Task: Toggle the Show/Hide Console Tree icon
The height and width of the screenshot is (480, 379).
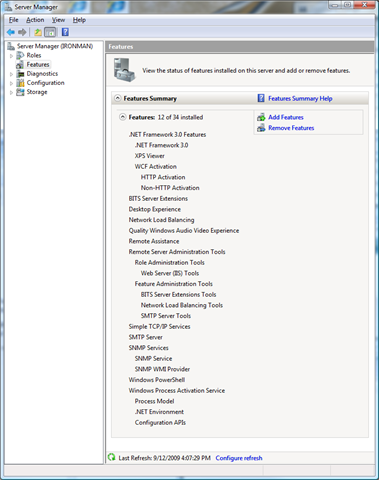Action: pyautogui.click(x=50, y=32)
